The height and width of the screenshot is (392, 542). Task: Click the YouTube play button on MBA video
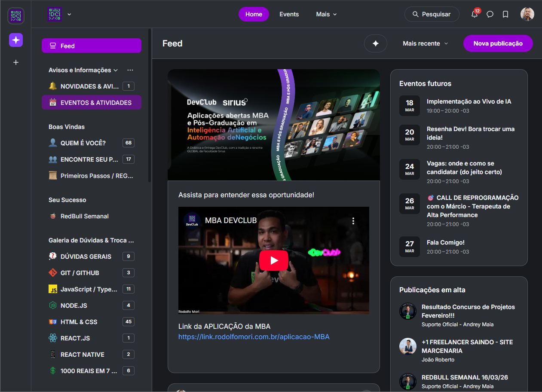pyautogui.click(x=274, y=260)
